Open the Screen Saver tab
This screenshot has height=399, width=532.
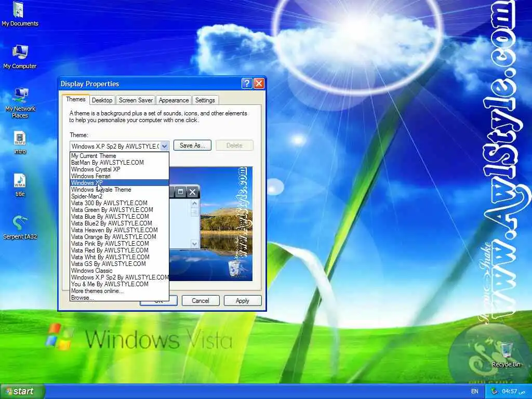coord(136,100)
